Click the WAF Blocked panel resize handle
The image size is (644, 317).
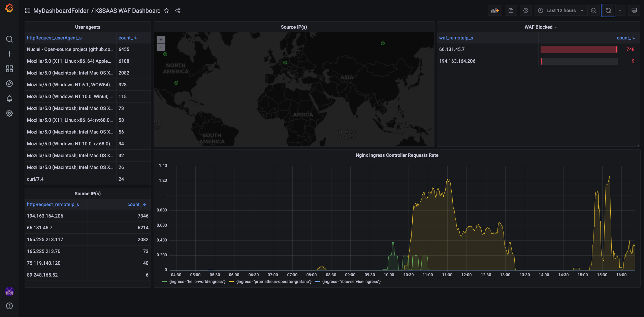638,145
